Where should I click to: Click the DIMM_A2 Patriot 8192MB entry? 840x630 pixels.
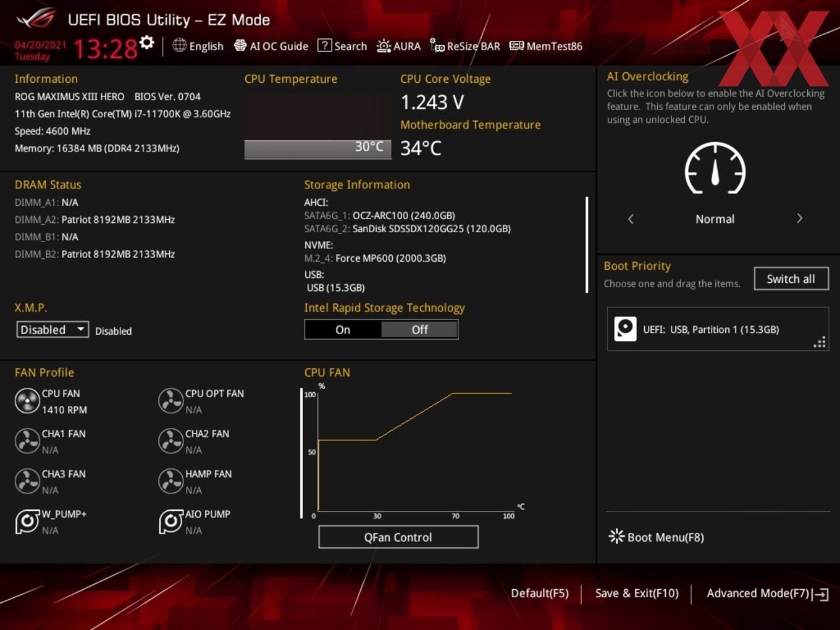click(95, 220)
